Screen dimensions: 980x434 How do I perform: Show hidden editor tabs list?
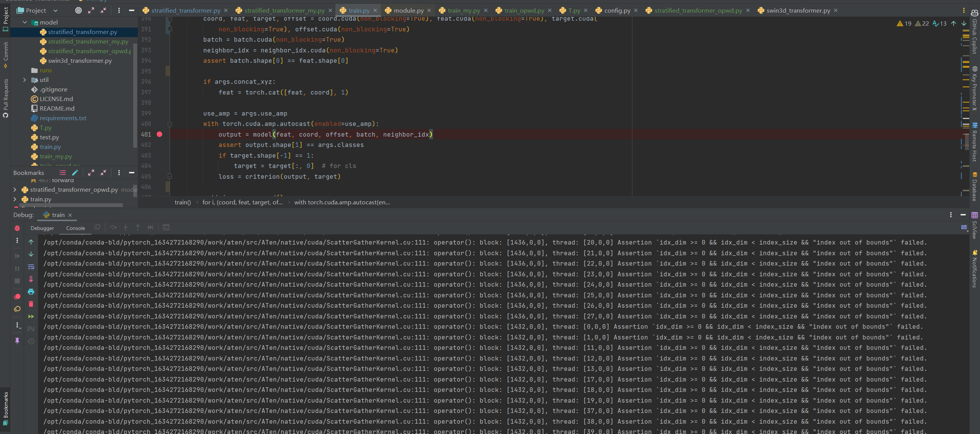[x=964, y=11]
